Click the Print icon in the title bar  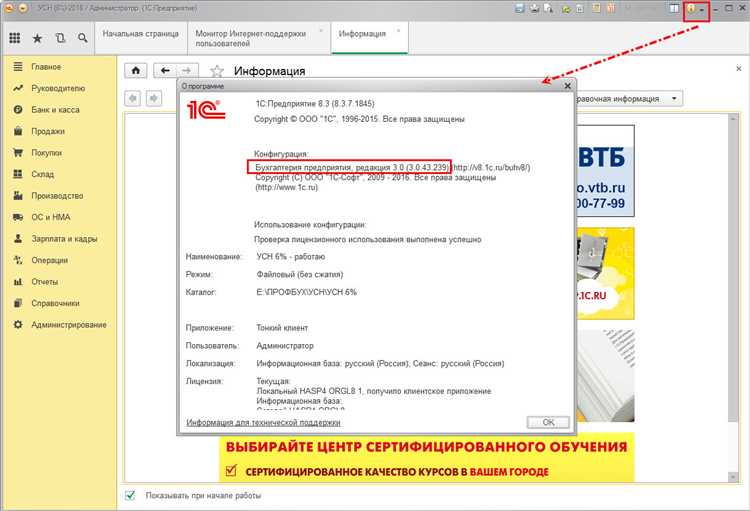click(534, 8)
